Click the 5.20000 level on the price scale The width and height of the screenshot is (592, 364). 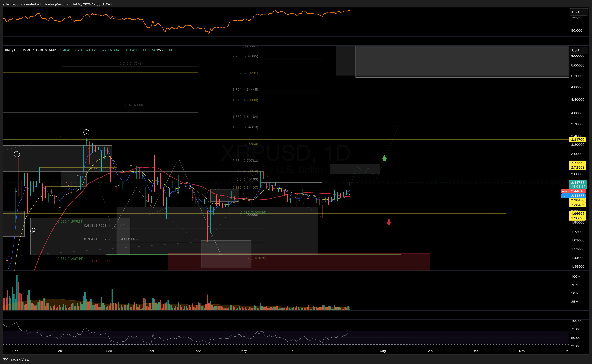tap(578, 76)
